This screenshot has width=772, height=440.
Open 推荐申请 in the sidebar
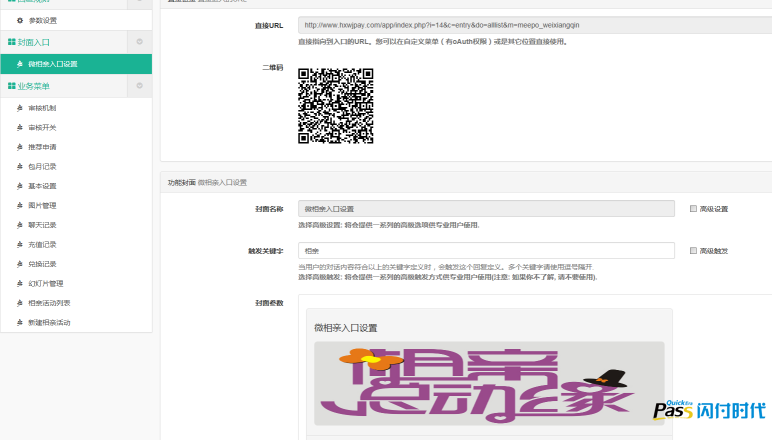tap(42, 147)
